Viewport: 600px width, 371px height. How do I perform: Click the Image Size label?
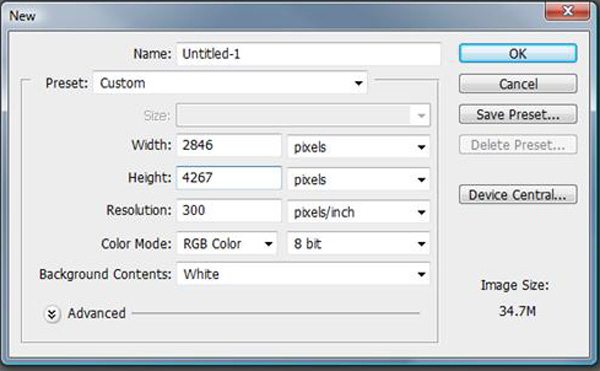tap(515, 285)
